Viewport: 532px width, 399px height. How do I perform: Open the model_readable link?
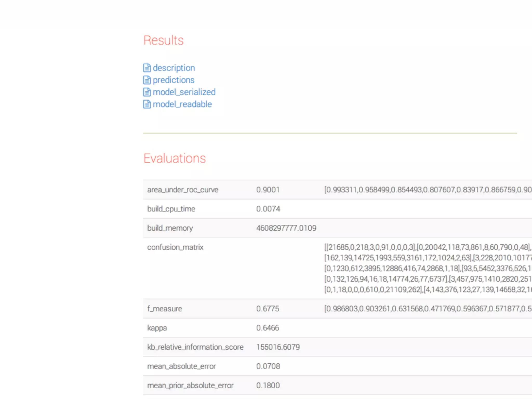click(182, 104)
